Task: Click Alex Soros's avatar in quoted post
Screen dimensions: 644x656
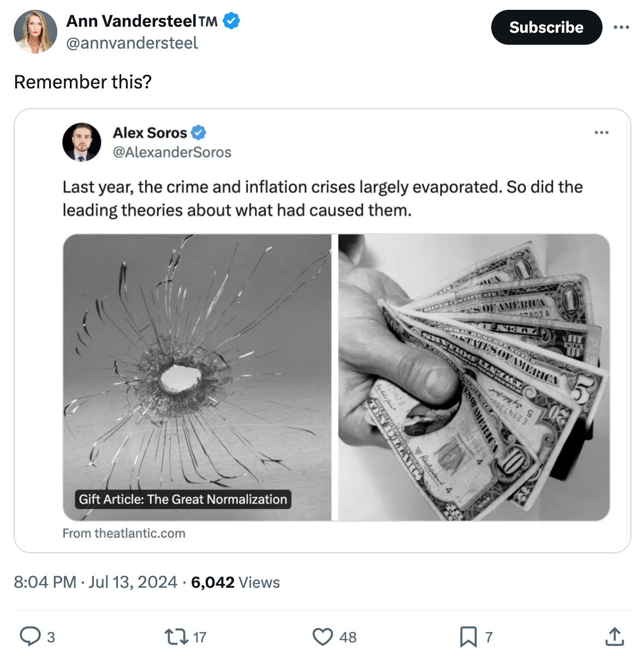Action: pos(82,142)
